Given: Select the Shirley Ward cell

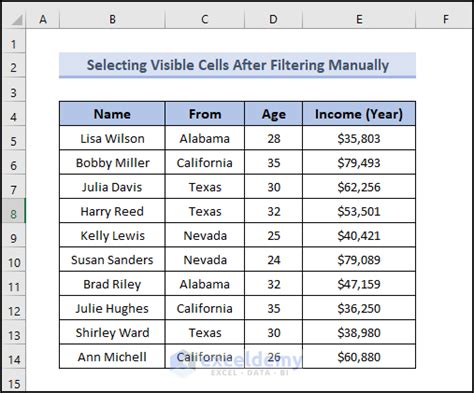Looking at the screenshot, I should click(112, 333).
